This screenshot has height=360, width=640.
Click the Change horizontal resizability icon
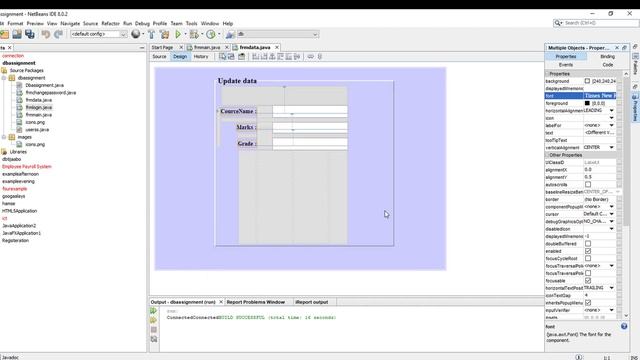point(311,57)
